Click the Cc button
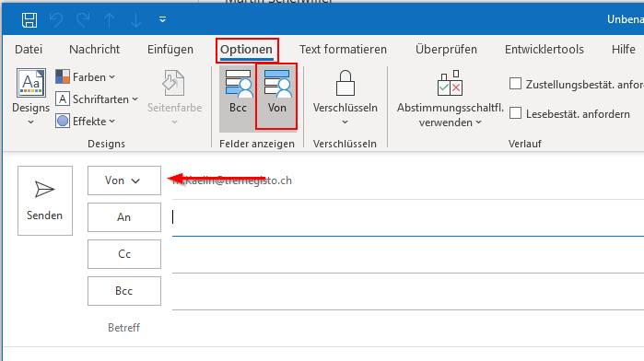The image size is (644, 361). click(x=124, y=254)
